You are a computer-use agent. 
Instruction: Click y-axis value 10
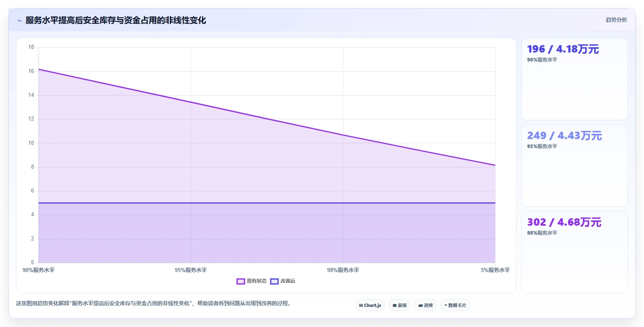[x=31, y=143]
